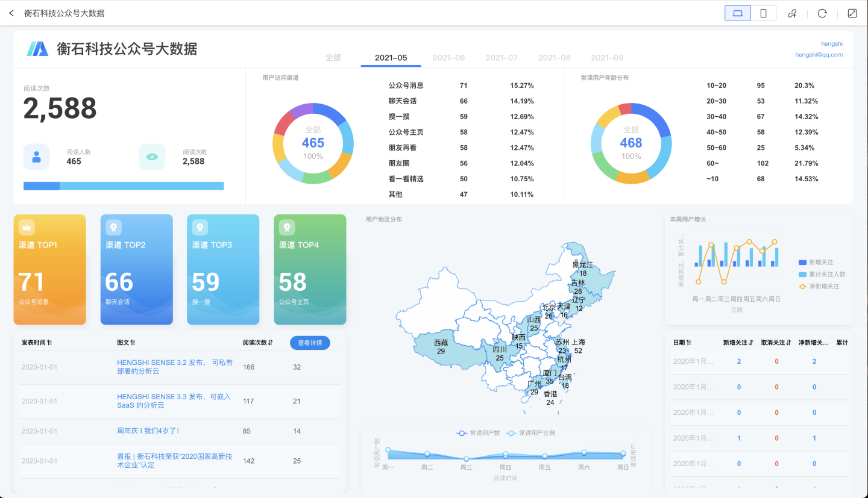This screenshot has width=868, height=498.
Task: Sort growth table by 新增关注 column
Action: [738, 343]
